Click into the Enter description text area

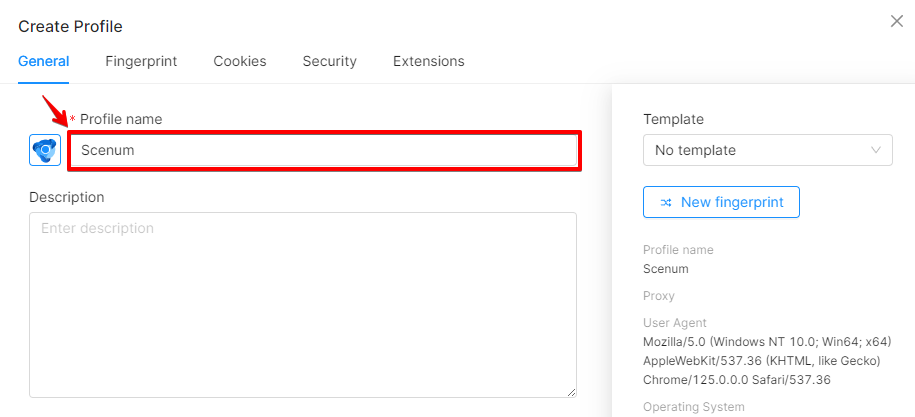click(303, 305)
